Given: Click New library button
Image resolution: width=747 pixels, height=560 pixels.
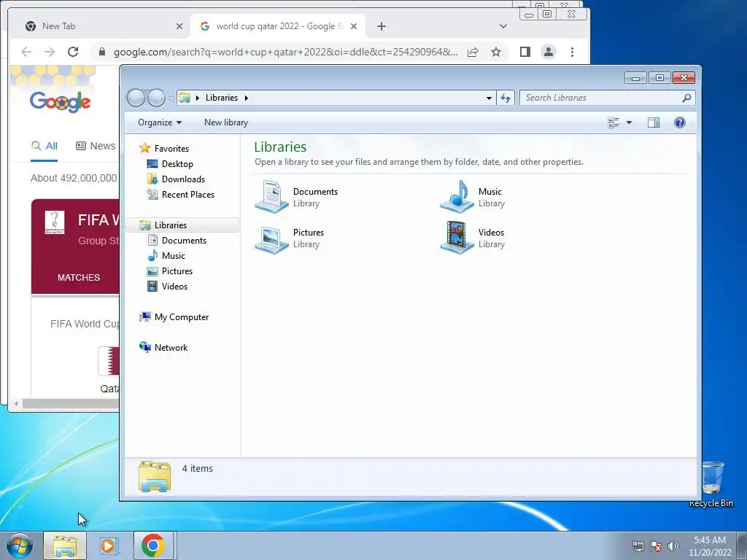Looking at the screenshot, I should 226,122.
